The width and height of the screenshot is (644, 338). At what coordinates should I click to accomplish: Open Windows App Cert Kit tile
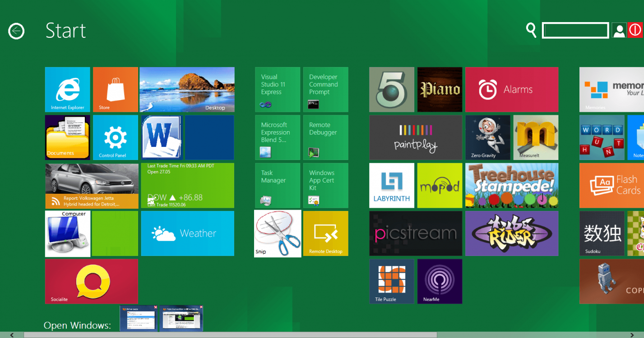[326, 186]
